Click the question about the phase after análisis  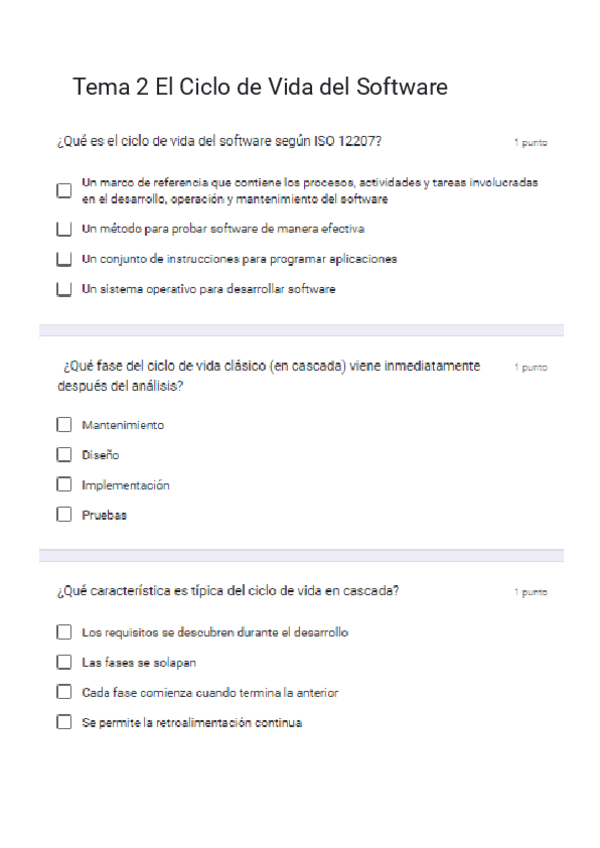[268, 376]
